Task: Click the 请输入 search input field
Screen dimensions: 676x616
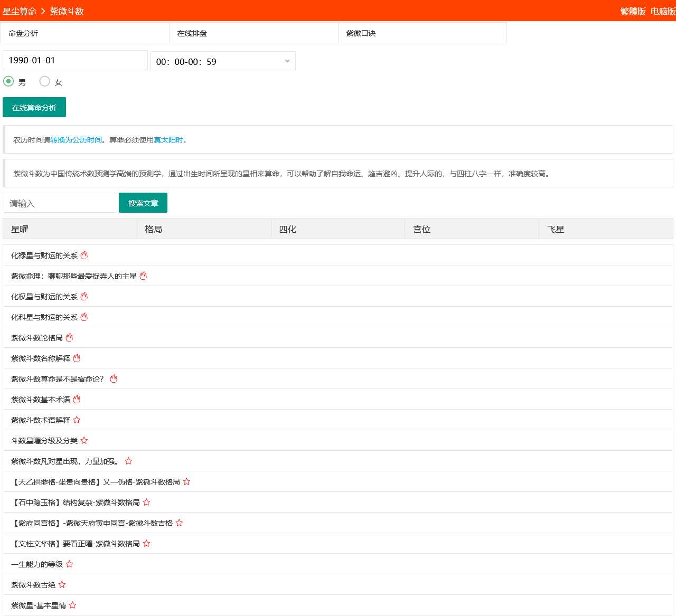Action: (60, 203)
